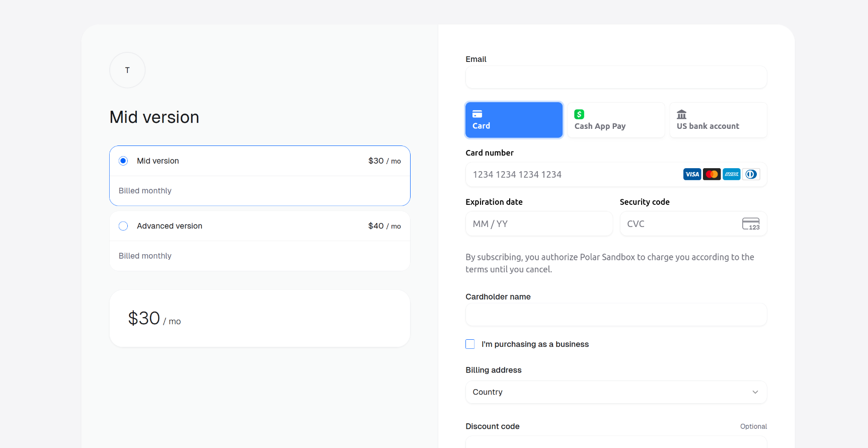
Task: Switch to Card payment tab
Action: [514, 120]
